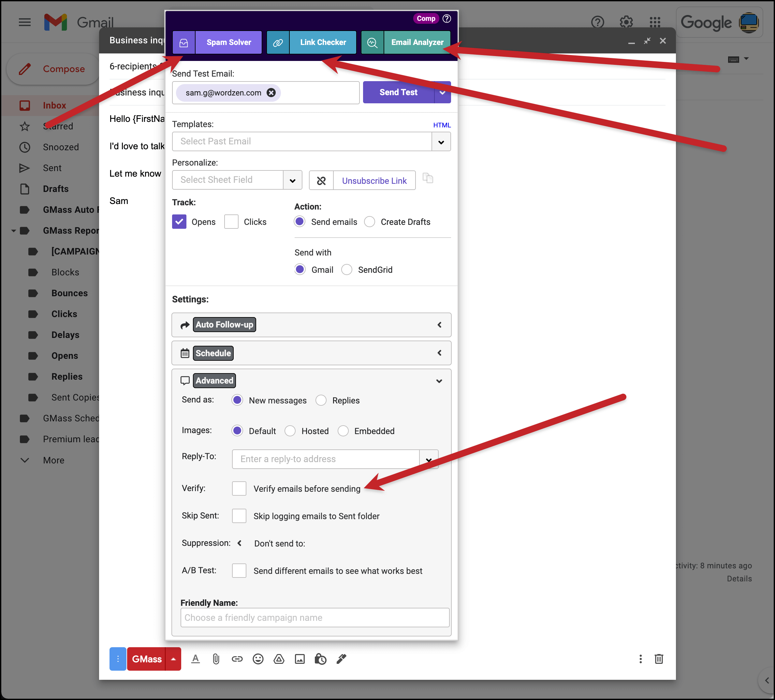Click the Unsubscribe Link button
The image size is (775, 700).
tap(374, 181)
